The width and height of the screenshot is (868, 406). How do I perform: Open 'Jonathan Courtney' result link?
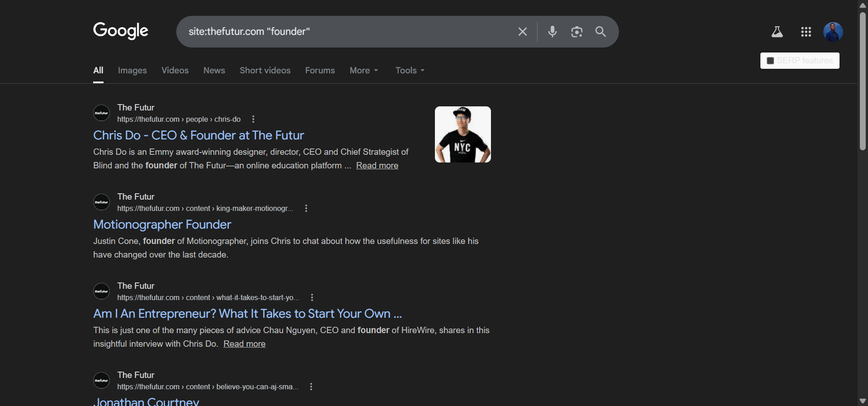tap(146, 401)
